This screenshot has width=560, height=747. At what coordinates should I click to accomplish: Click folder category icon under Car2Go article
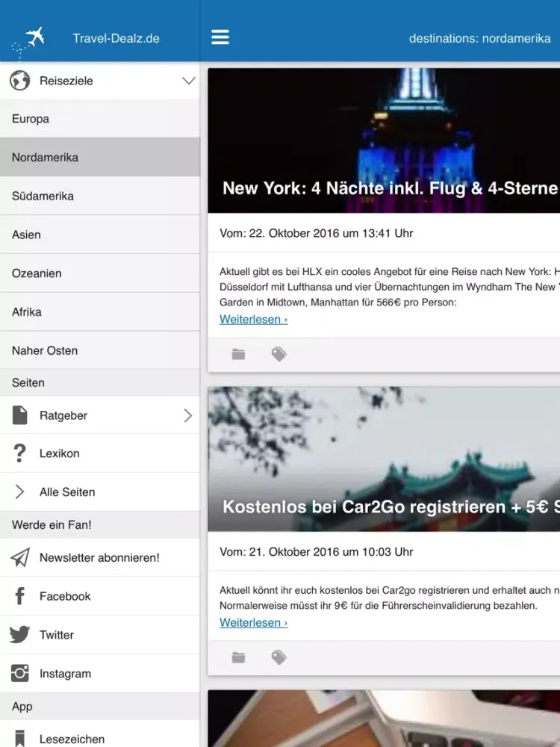coord(238,657)
